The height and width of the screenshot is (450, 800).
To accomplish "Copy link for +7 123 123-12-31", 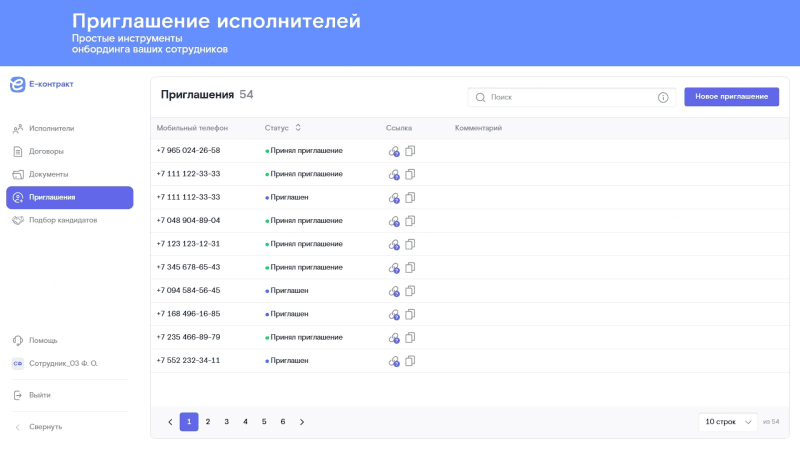I will pos(410,244).
